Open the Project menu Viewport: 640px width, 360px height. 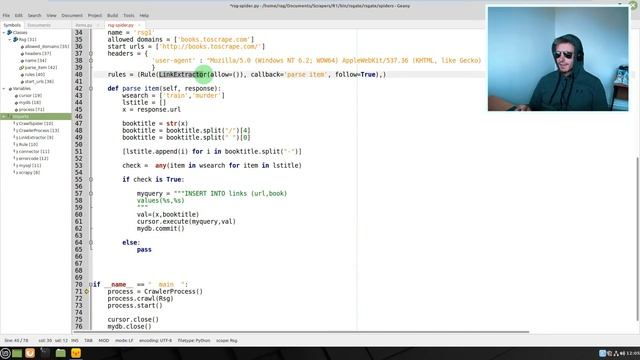tap(95, 16)
